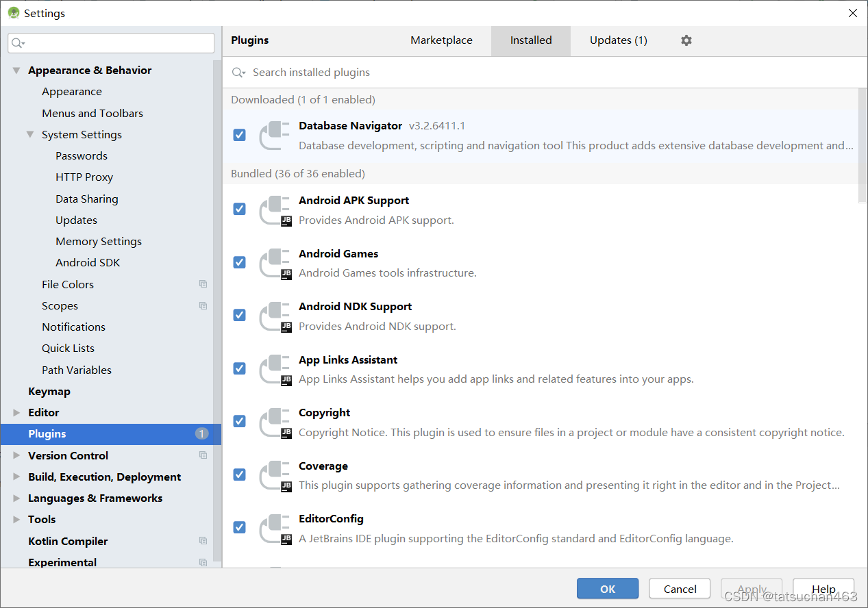Select the Menus and Toolbars entry
Image resolution: width=868 pixels, height=608 pixels.
92,114
